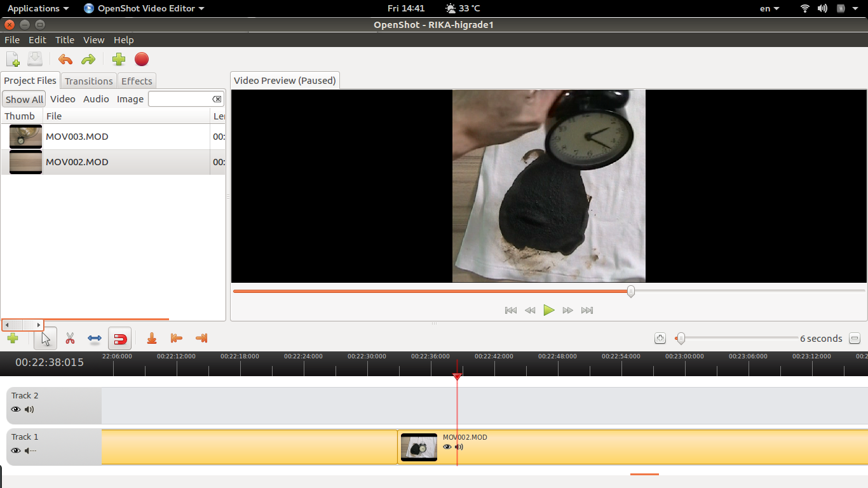The height and width of the screenshot is (488, 868).
Task: Select the MOV002.MOD clip on Track 1
Action: click(x=632, y=447)
